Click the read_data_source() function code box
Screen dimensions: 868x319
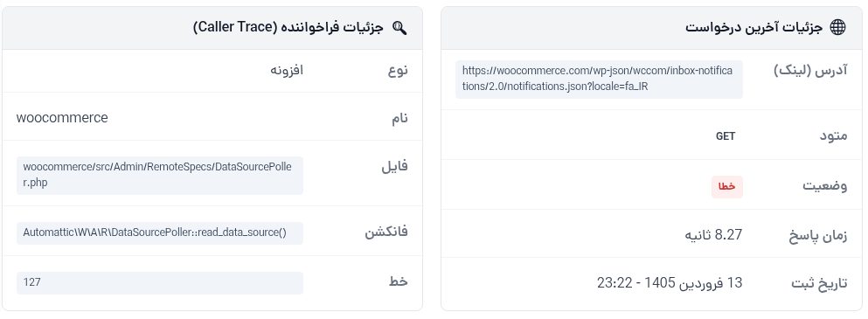point(160,233)
